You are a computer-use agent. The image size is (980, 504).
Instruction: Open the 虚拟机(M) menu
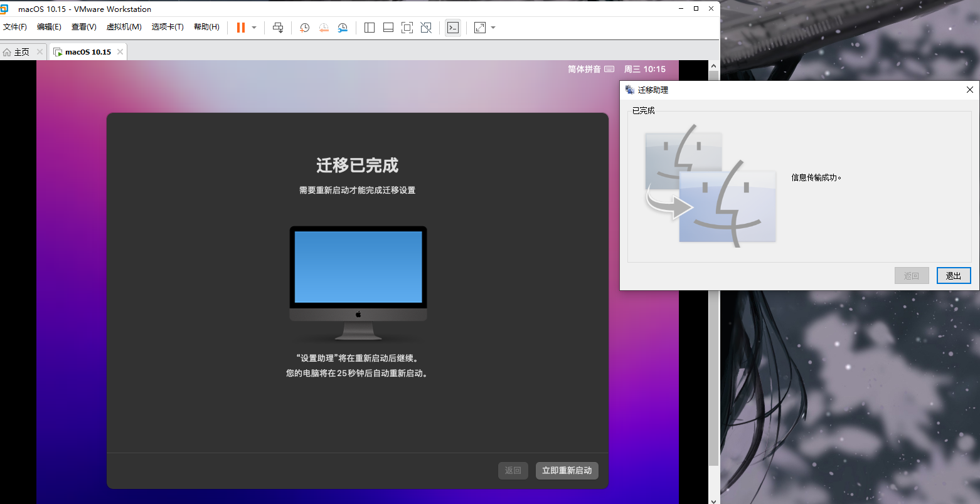[124, 27]
